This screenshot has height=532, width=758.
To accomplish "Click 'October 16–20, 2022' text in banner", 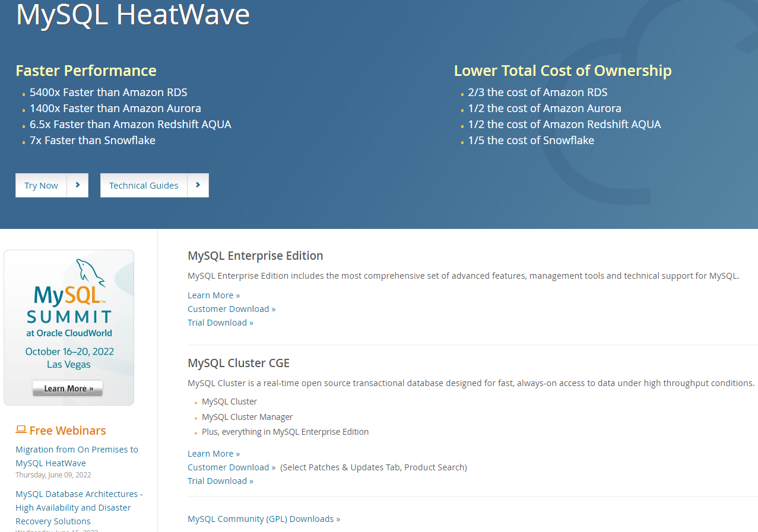I will (x=69, y=352).
